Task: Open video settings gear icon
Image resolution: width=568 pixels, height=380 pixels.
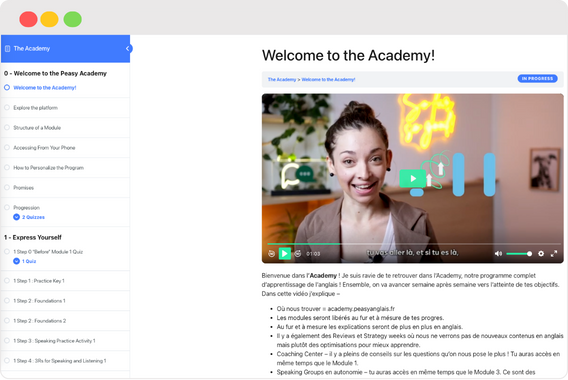Action: click(x=541, y=254)
